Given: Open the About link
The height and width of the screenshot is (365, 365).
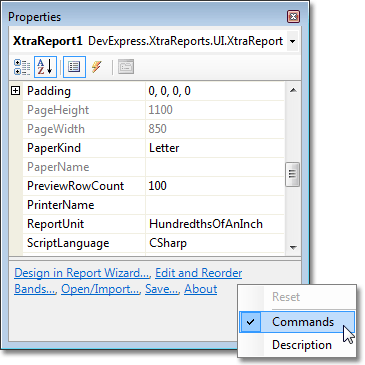Looking at the screenshot, I should (201, 289).
